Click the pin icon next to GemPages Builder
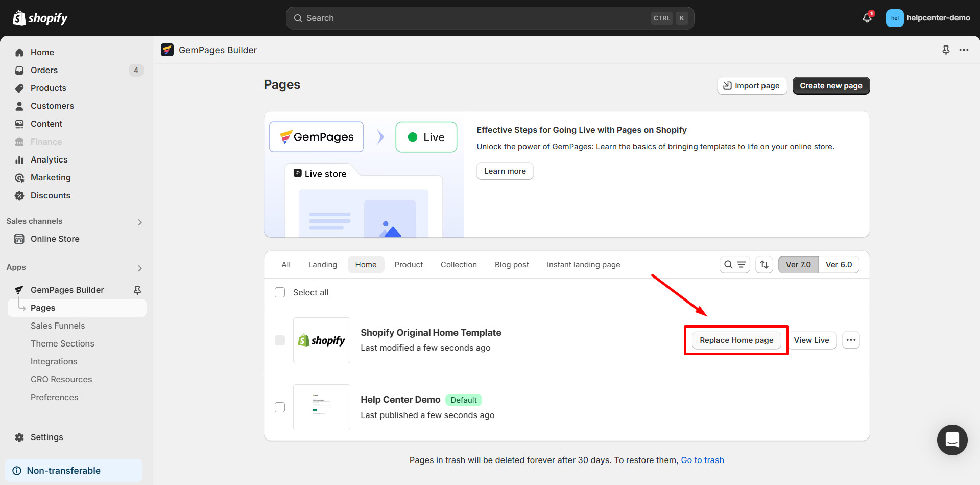Viewport: 980px width, 485px height. (x=137, y=290)
